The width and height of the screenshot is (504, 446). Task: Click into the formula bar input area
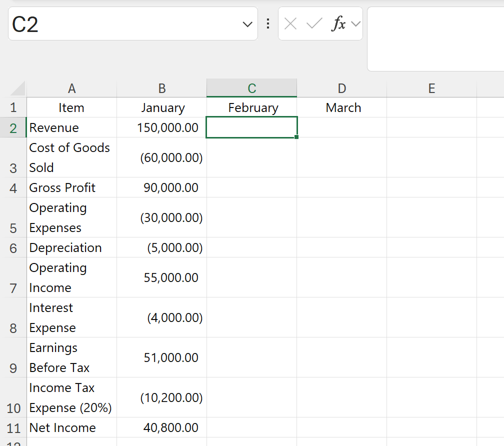pos(435,39)
